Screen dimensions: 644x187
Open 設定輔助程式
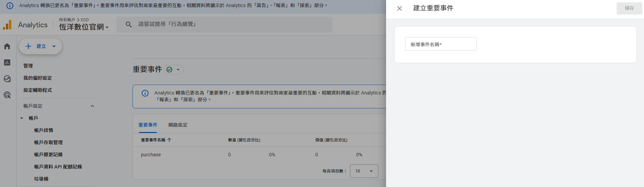tap(37, 90)
